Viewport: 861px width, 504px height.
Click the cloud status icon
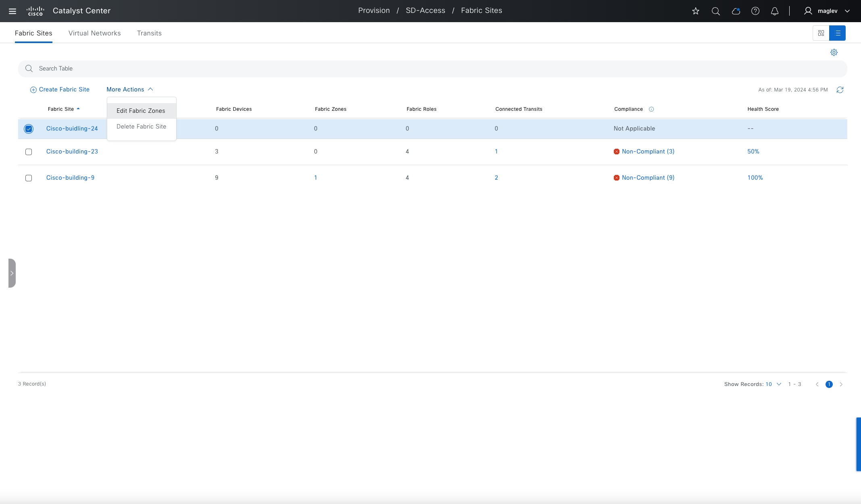736,11
